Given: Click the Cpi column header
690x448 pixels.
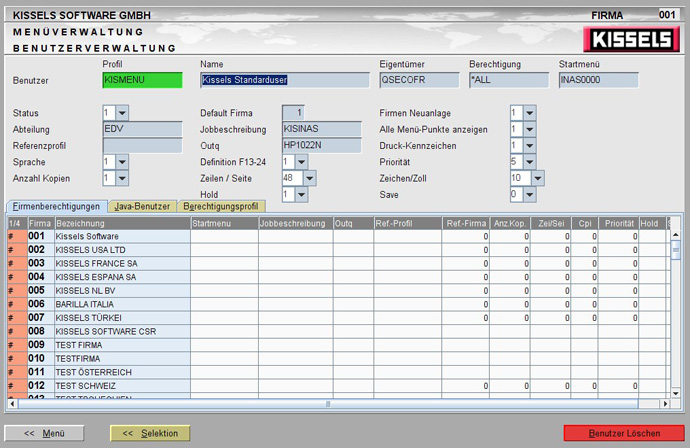Looking at the screenshot, I should (x=585, y=224).
